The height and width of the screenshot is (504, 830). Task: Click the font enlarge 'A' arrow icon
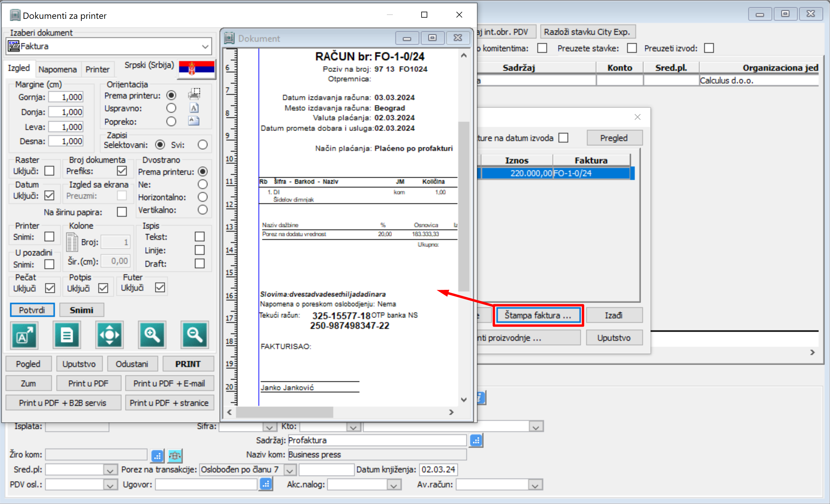coord(24,335)
